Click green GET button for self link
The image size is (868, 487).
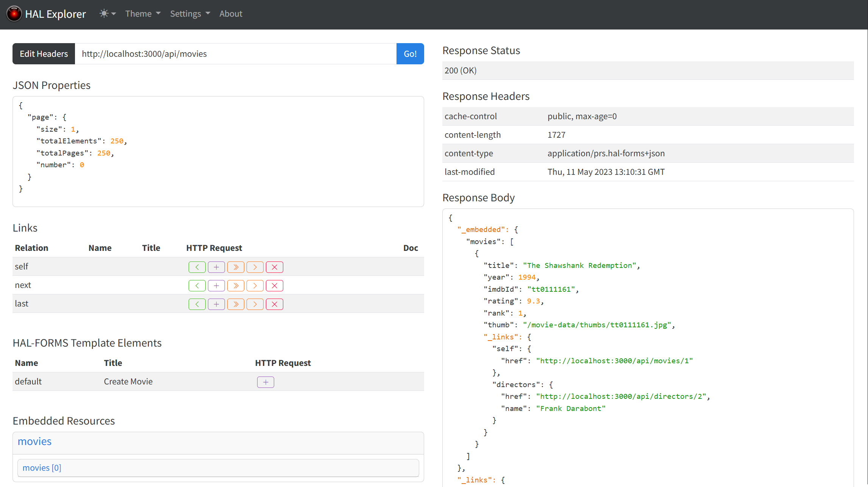(197, 267)
